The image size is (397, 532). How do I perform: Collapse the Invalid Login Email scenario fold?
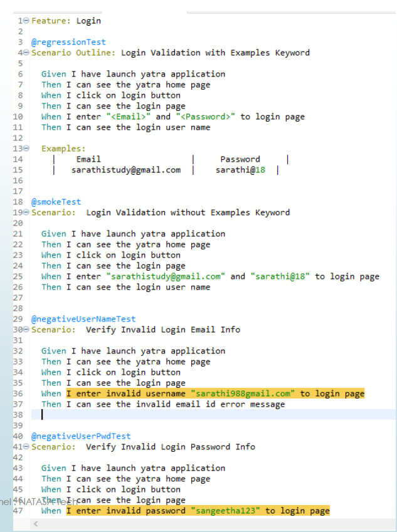(26, 330)
